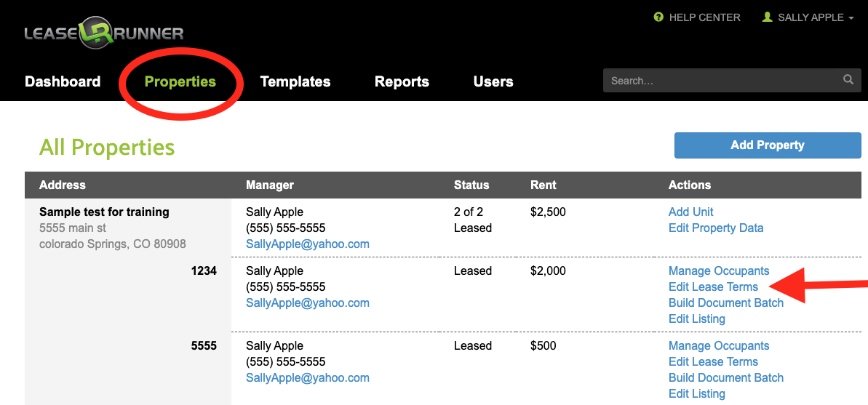868x405 pixels.
Task: Open the Reports tab
Action: point(402,81)
